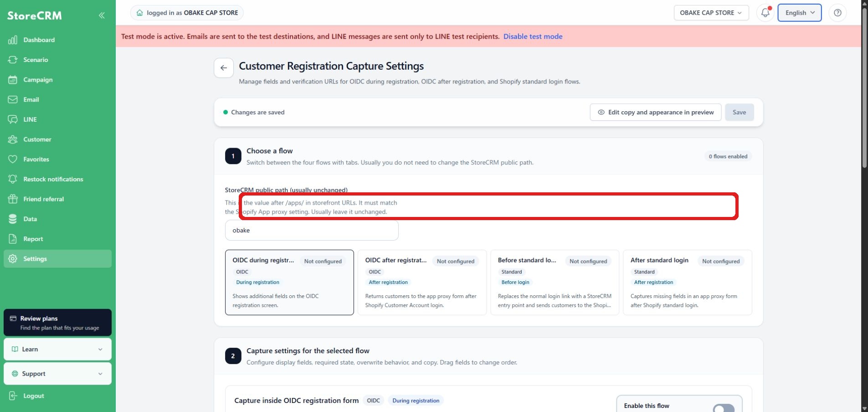Click the Logout item
The image size is (868, 412).
click(x=57, y=396)
